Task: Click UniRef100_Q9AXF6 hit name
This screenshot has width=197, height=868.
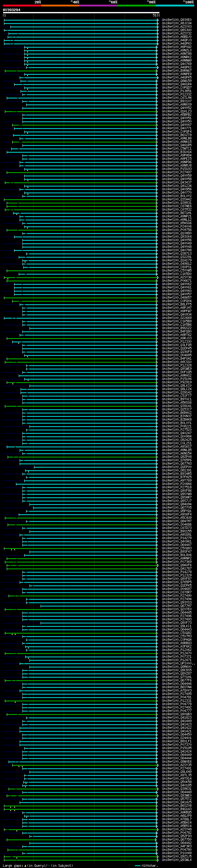Action: (x=177, y=565)
